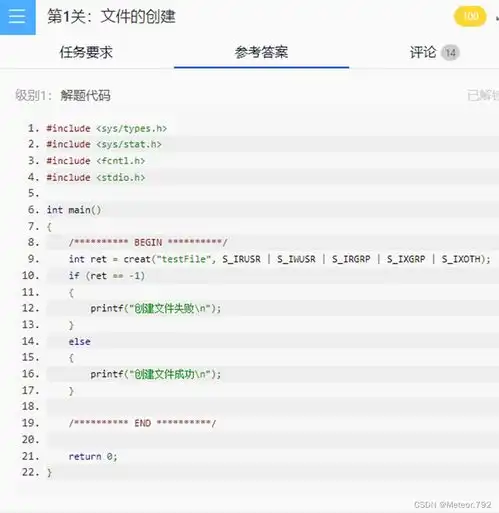Click the printf 创建文件成功 line

click(156, 374)
